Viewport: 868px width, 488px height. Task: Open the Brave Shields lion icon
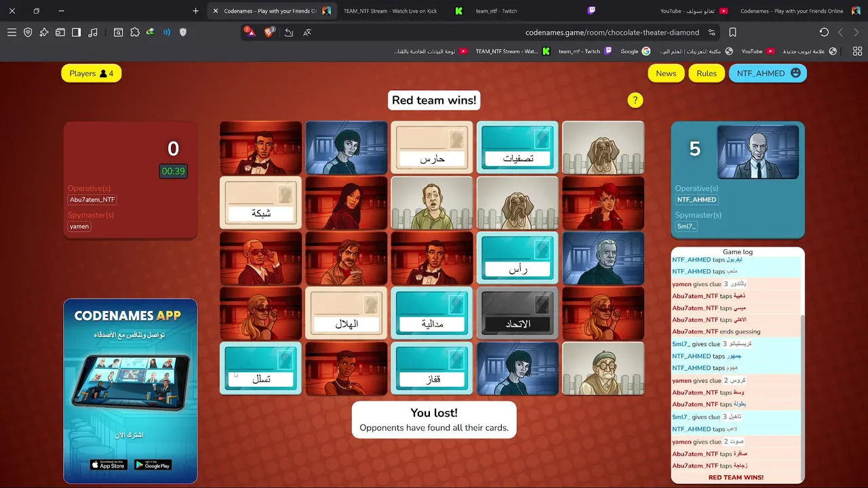click(x=270, y=33)
